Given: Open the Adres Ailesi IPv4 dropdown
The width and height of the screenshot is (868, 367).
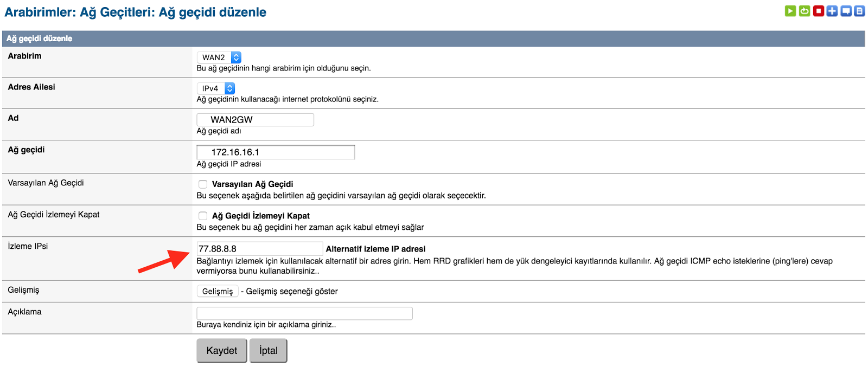Looking at the screenshot, I should (216, 88).
